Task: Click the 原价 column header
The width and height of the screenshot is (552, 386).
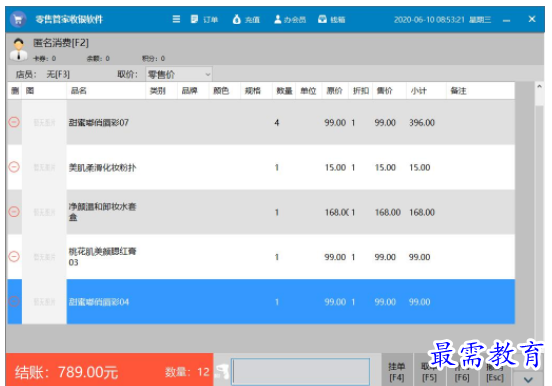Action: [x=334, y=91]
